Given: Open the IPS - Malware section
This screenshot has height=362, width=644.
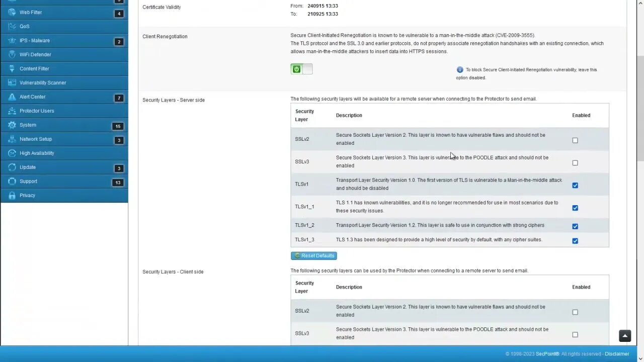Looking at the screenshot, I should tap(64, 40).
